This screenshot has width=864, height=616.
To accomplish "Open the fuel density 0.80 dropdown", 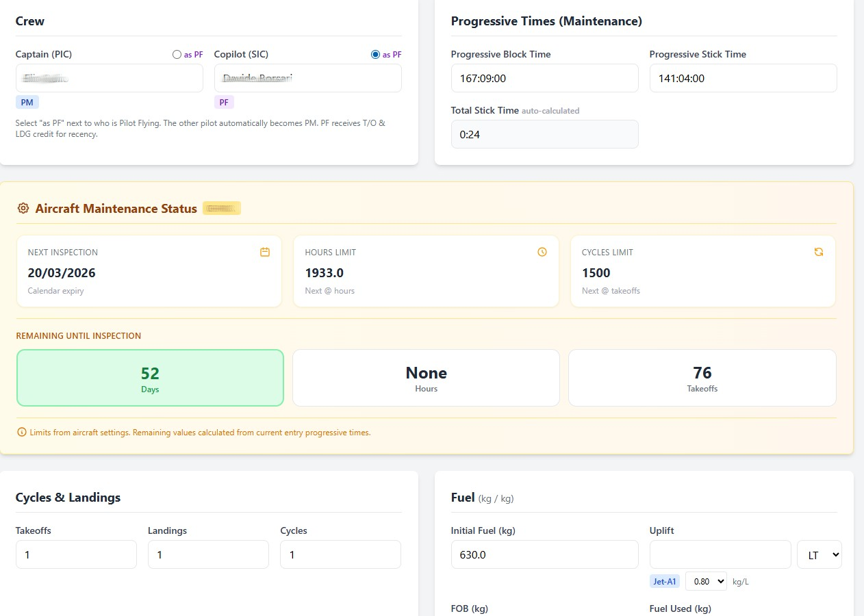I will (x=705, y=581).
